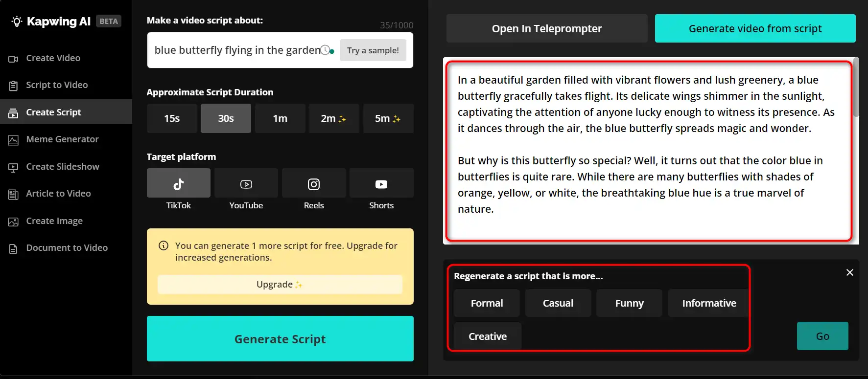
Task: Select the Shorts platform icon
Action: point(381,184)
